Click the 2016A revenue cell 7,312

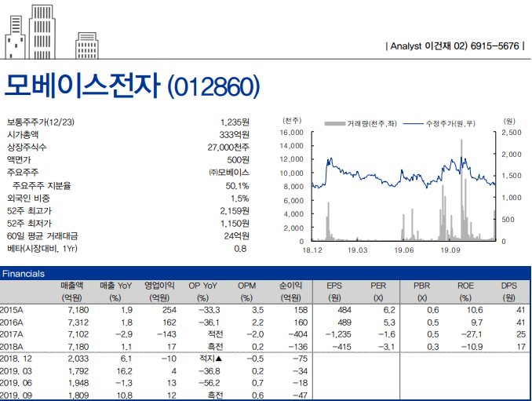coord(78,323)
